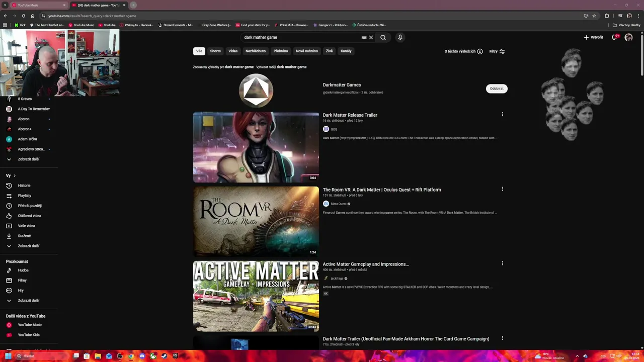Select the 'Vše' filter chip
The image size is (644, 362).
pyautogui.click(x=199, y=51)
